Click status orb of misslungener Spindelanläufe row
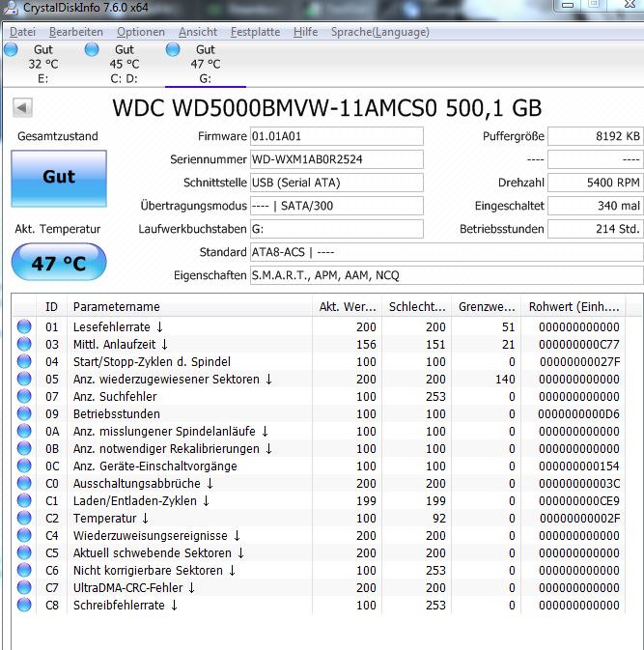The image size is (644, 650). click(24, 431)
